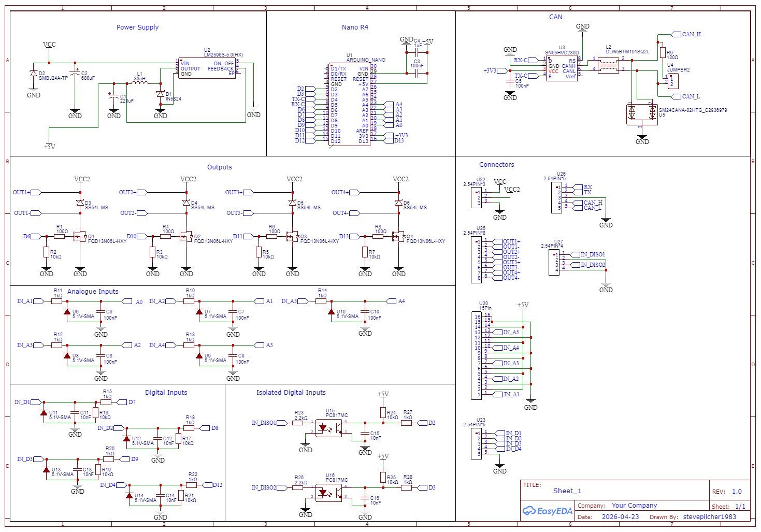Select the Drawn By stevepilcher1983 text
This screenshot has height=532, width=761.
pyautogui.click(x=709, y=516)
